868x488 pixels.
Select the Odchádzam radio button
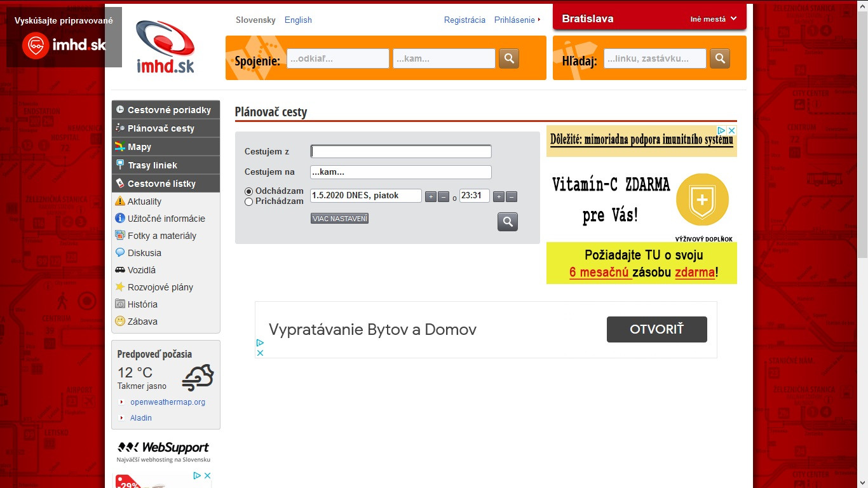[249, 191]
